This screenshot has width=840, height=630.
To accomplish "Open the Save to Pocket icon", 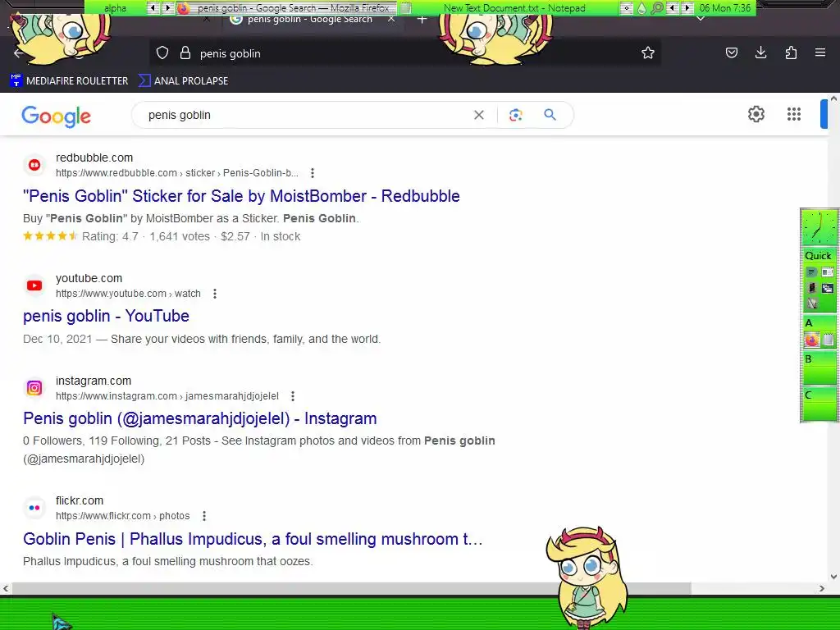I will tap(731, 52).
